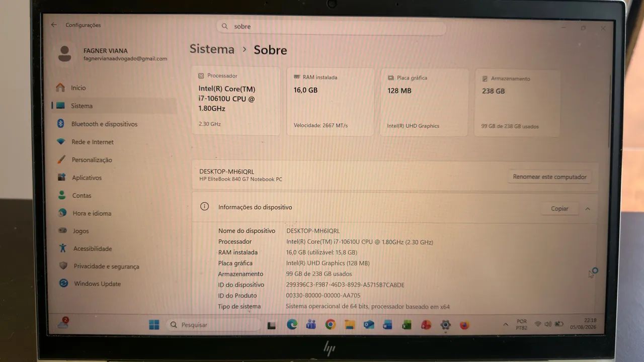This screenshot has height=362, width=644.
Task: Open the FAGNER VIANA account profile
Action: click(113, 54)
